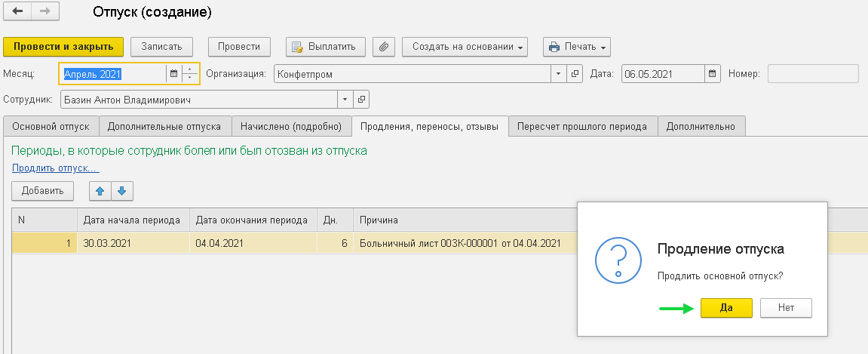Open the calendar picker for Дата field
This screenshot has height=354, width=868.
[713, 74]
